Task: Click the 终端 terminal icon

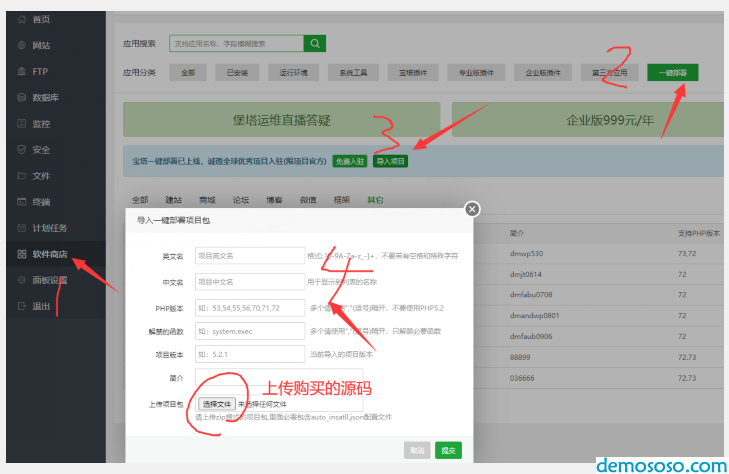Action: [21, 202]
